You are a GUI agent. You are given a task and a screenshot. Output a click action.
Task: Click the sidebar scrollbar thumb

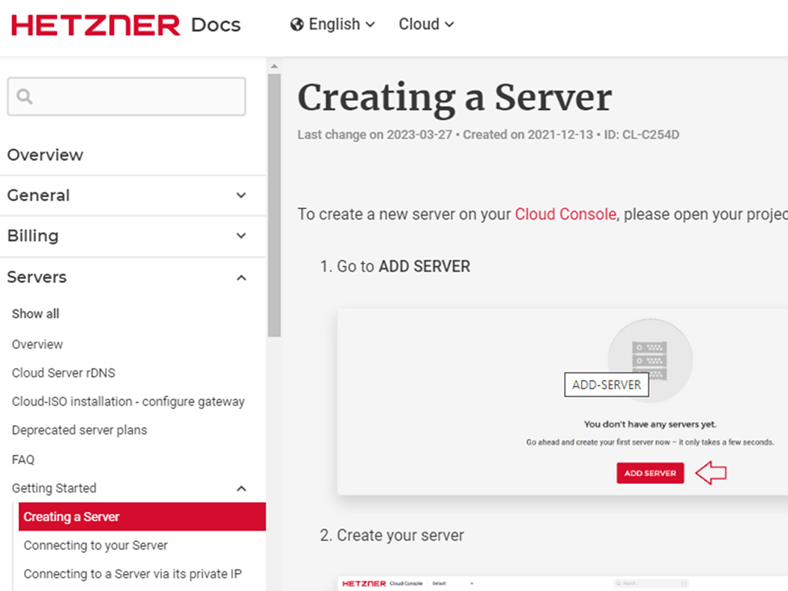click(x=274, y=205)
